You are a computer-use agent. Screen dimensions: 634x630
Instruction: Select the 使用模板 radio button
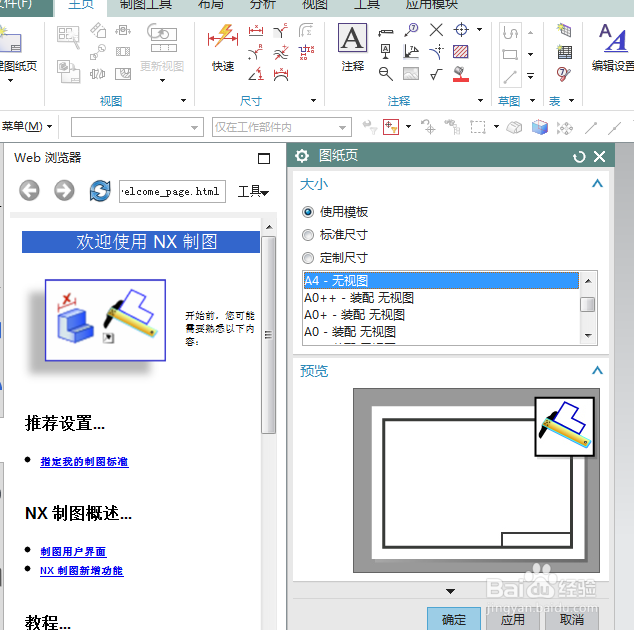(x=308, y=212)
